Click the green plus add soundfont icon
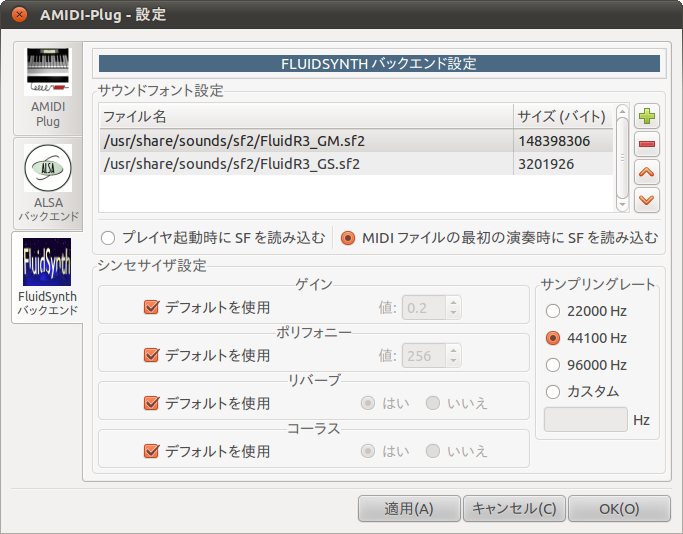Screen dimensions: 683x534 (646, 116)
